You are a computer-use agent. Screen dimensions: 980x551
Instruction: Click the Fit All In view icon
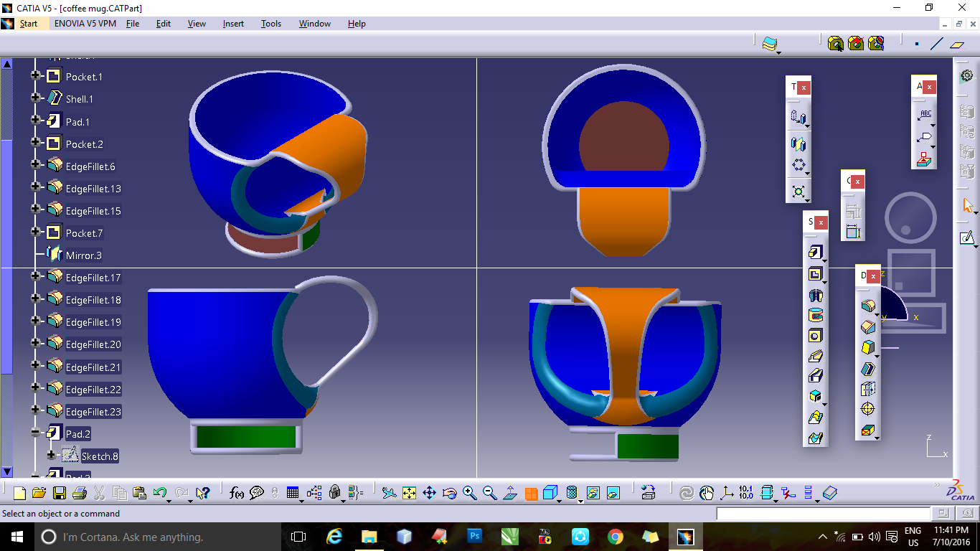tap(409, 493)
